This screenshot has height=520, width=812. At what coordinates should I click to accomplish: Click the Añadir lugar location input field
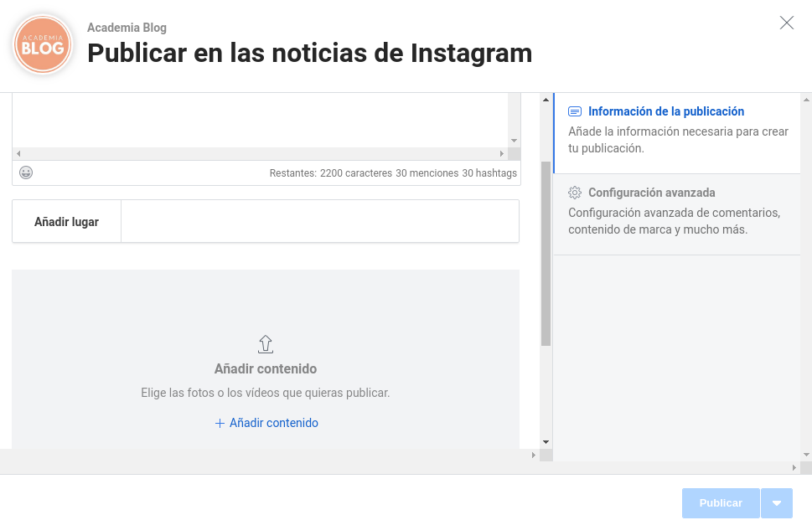coord(320,221)
